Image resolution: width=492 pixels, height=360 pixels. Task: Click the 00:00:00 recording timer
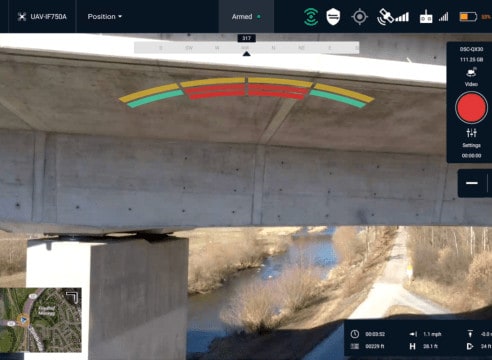coord(471,156)
